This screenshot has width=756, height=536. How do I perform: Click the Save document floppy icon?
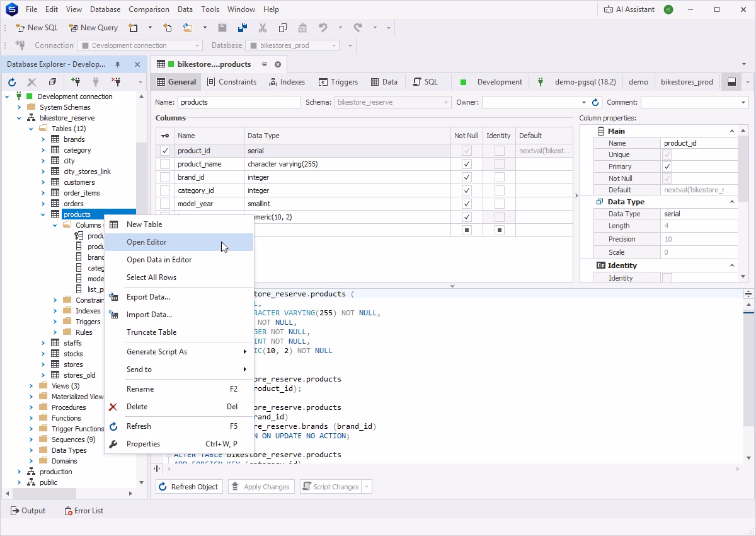pyautogui.click(x=222, y=28)
